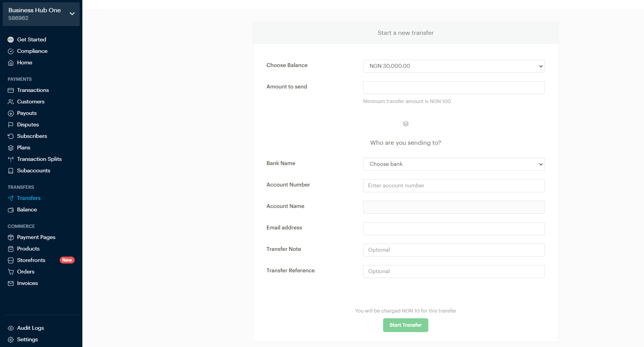This screenshot has width=644, height=347.
Task: Open Disputes using the flag icon
Action: [10, 124]
